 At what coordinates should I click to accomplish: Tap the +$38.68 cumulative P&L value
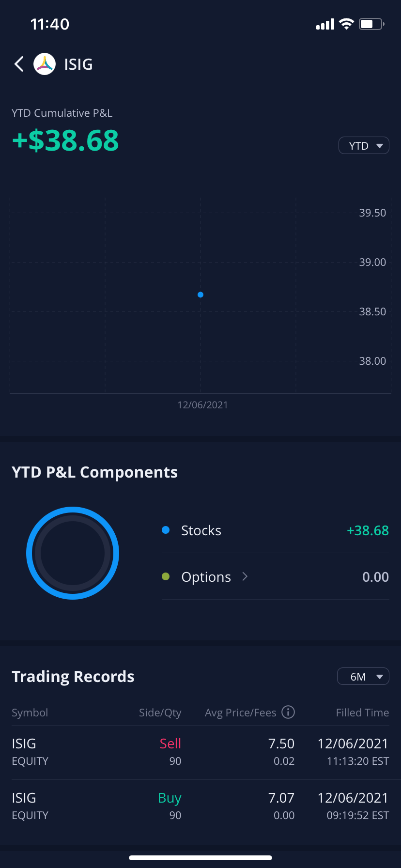coord(65,140)
